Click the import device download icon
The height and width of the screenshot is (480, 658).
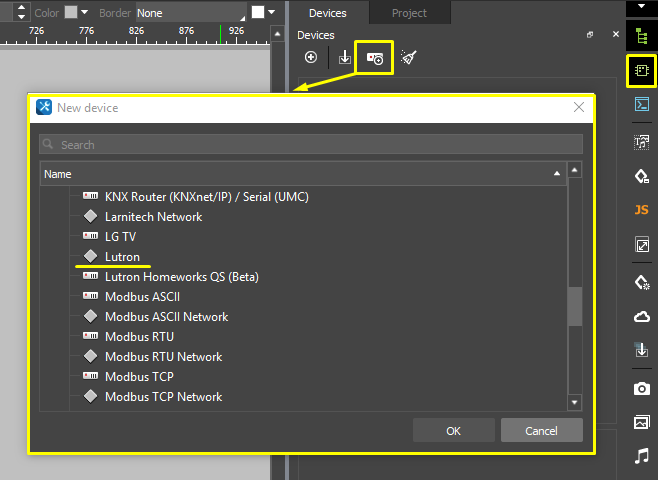coord(345,58)
